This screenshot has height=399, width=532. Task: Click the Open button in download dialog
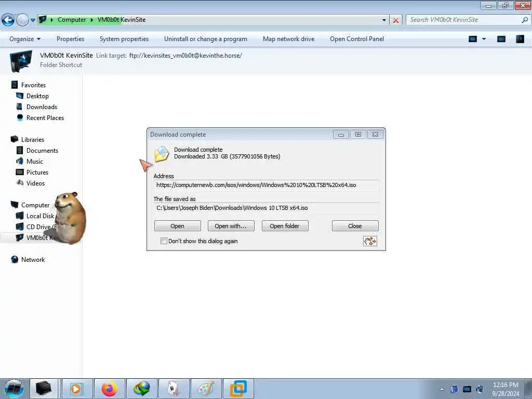(178, 226)
